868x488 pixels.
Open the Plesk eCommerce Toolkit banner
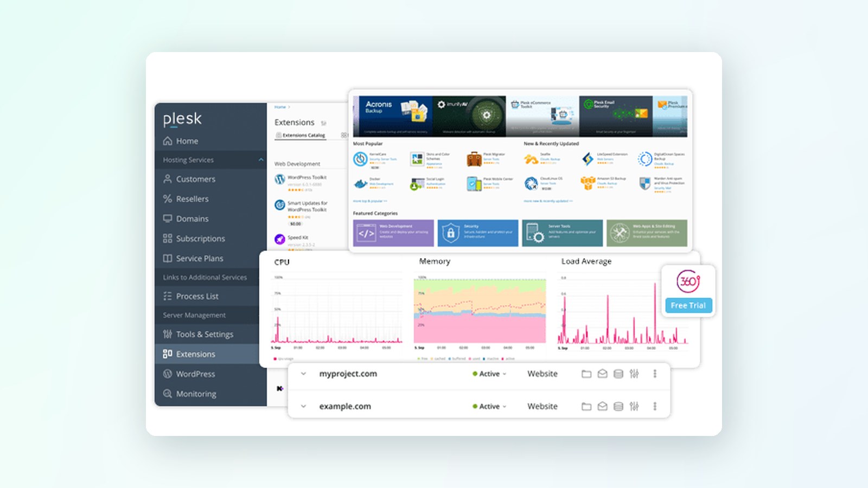(542, 116)
